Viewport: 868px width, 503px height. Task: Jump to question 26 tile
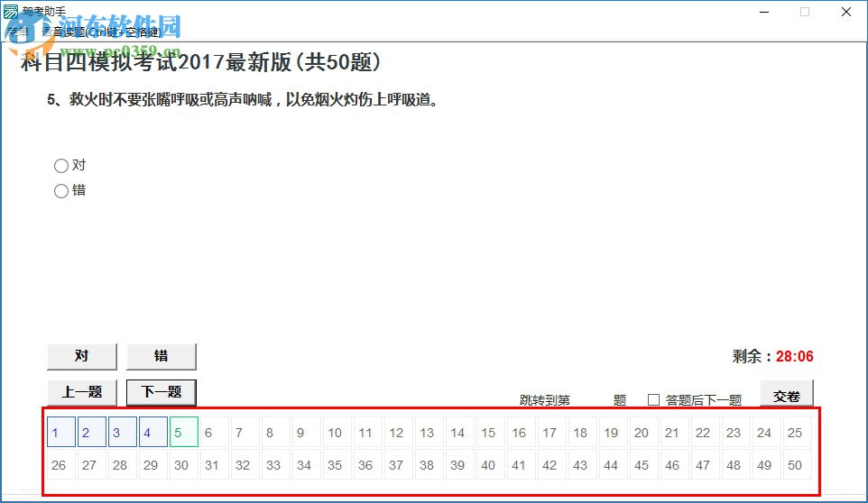[x=60, y=464]
